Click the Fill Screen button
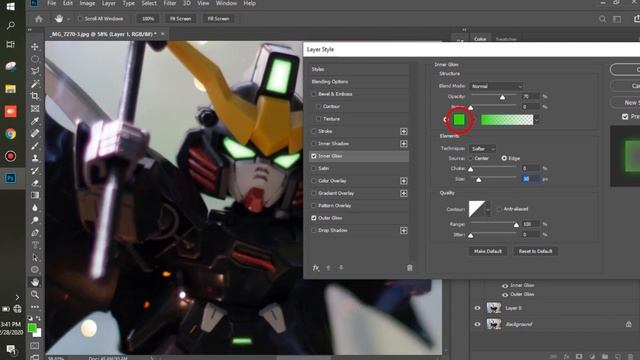640x360 pixels. [x=218, y=19]
